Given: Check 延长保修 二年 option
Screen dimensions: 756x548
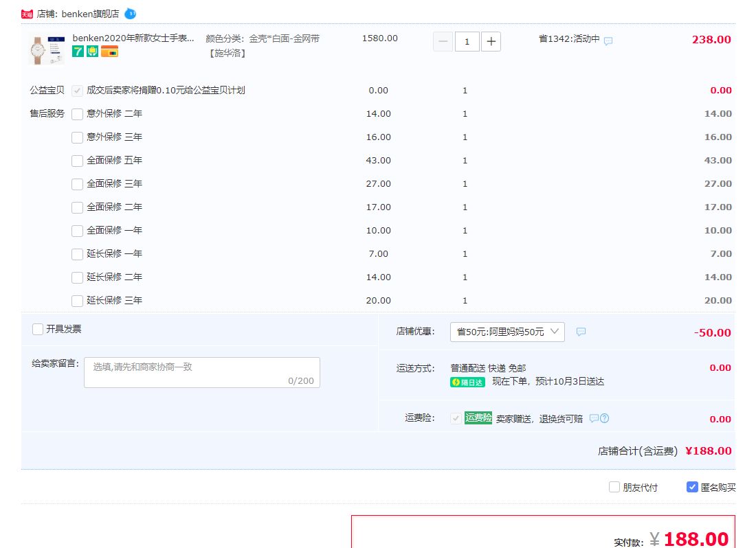Looking at the screenshot, I should coord(77,277).
